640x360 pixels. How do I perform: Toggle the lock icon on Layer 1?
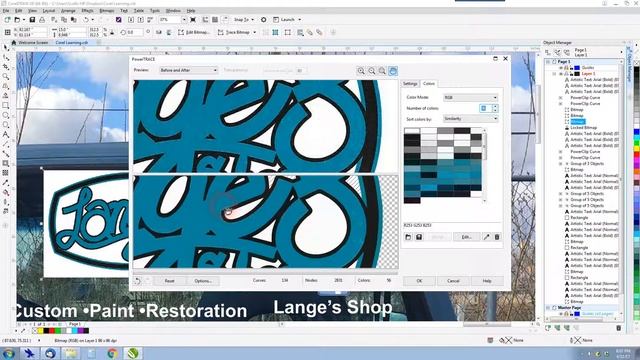click(571, 74)
